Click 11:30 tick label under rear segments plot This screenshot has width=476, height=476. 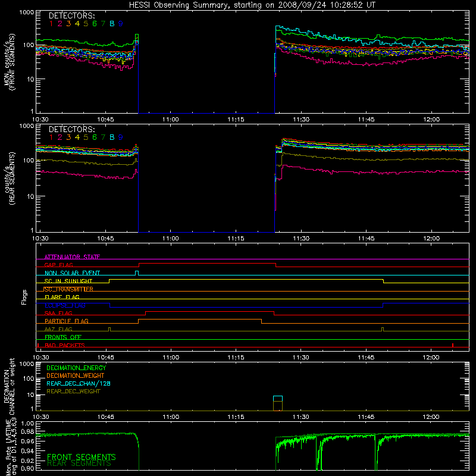(x=301, y=239)
